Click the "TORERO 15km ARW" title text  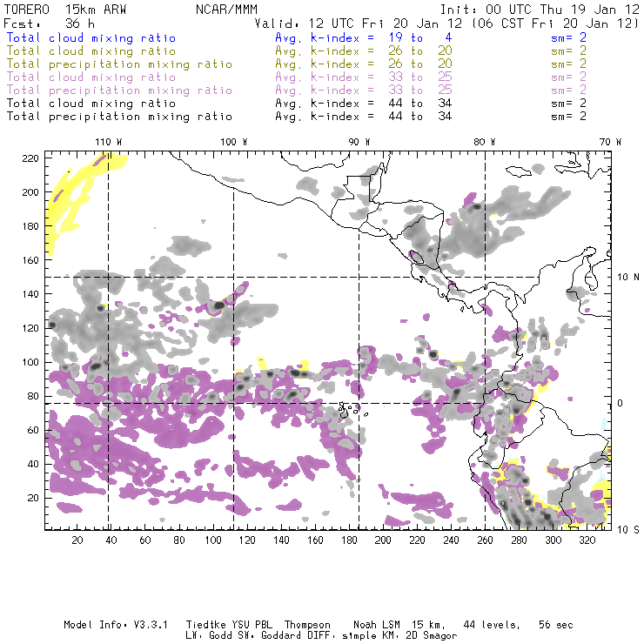65,10
